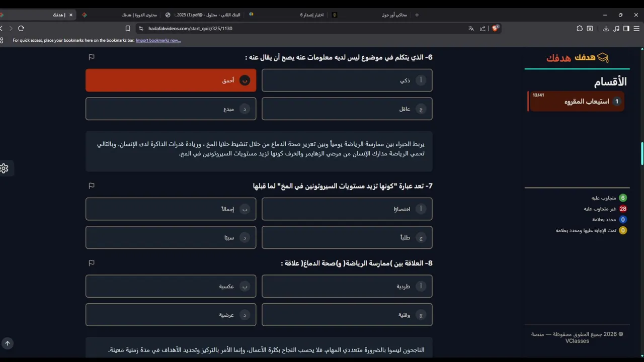Click the question 8 title text
This screenshot has width=644, height=362.
point(357,263)
